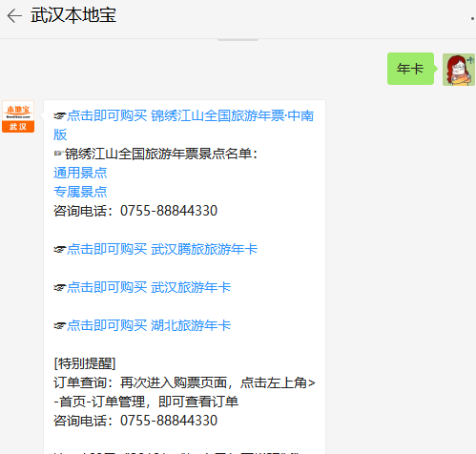
Task: Open the 专属景点 link
Action: pyautogui.click(x=80, y=192)
